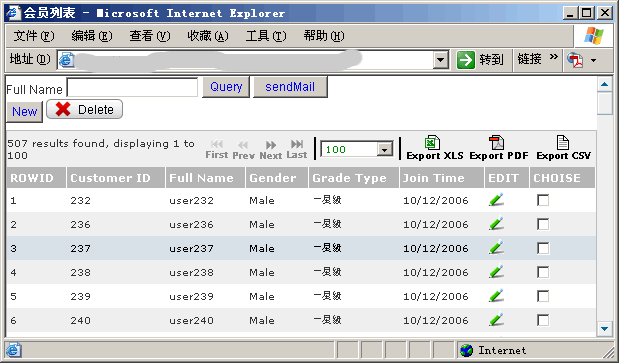The height and width of the screenshot is (363, 619).
Task: Click the Delete button with red X
Action: (x=84, y=109)
